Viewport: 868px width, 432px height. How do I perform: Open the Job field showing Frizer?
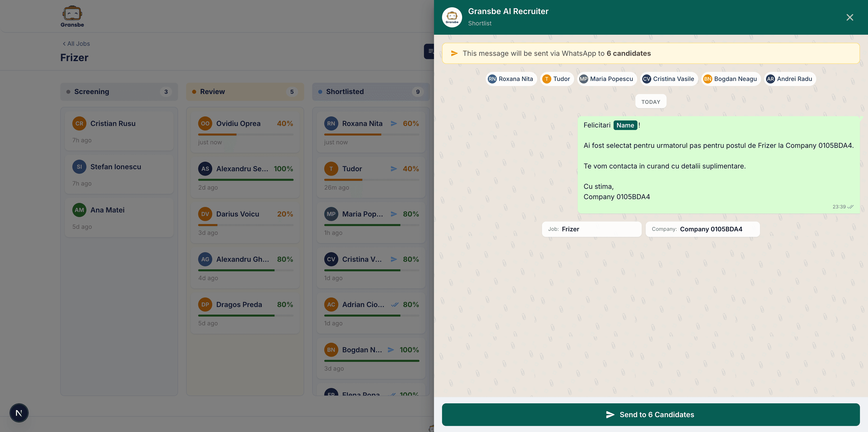coord(592,229)
